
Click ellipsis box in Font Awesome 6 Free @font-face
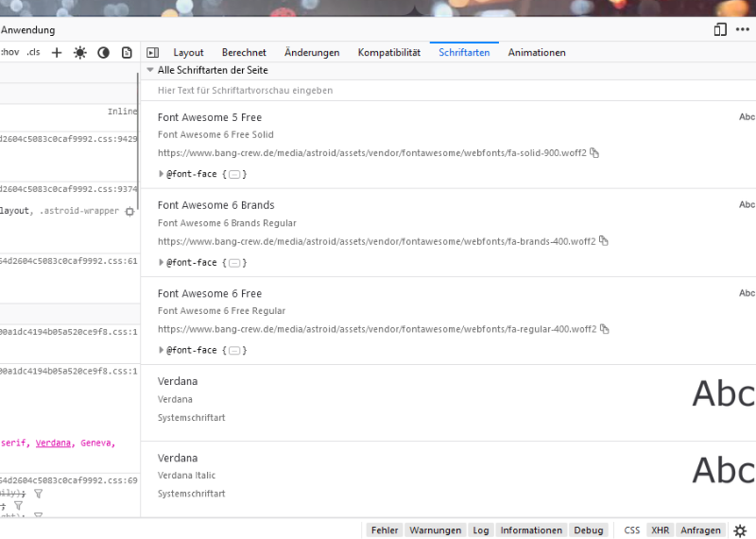(234, 350)
